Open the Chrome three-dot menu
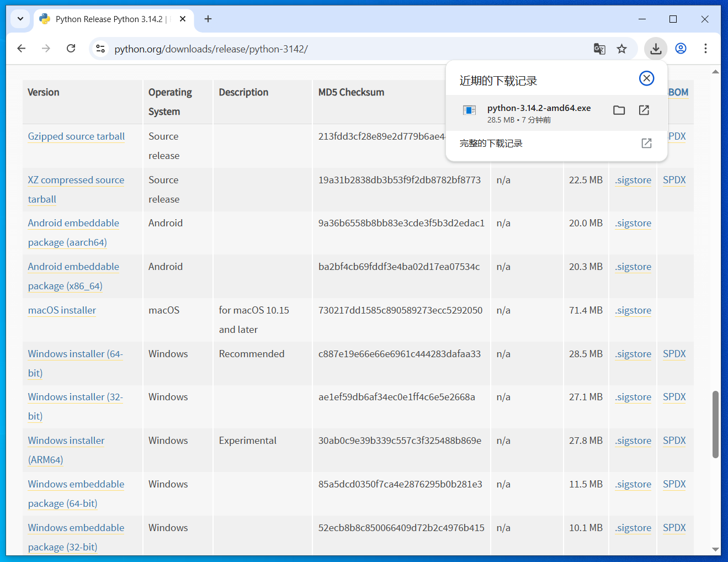 point(705,49)
